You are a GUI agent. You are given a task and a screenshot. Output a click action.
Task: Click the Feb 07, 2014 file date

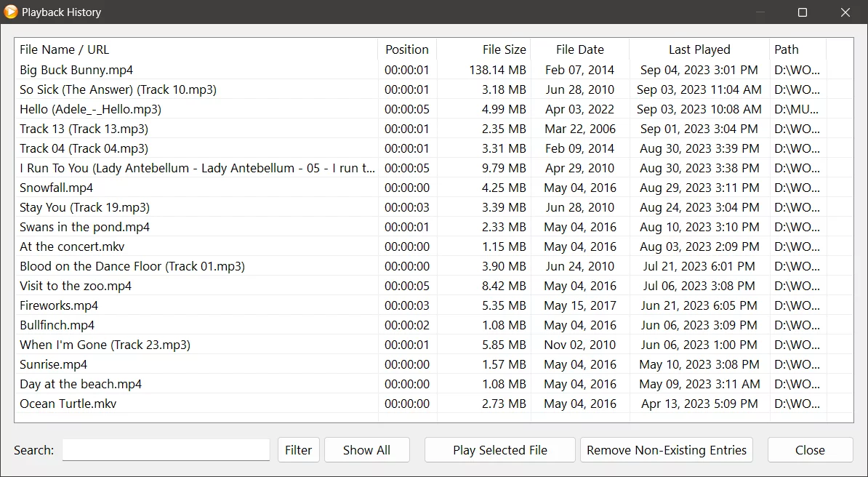pyautogui.click(x=579, y=70)
